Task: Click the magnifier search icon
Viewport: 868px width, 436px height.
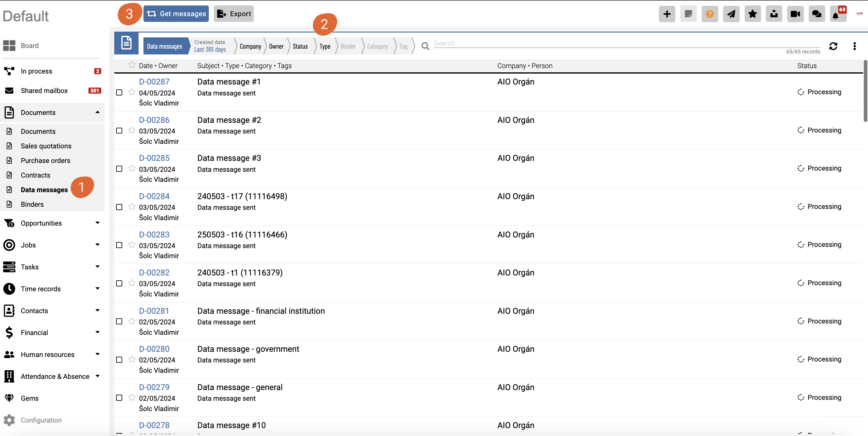Action: tap(425, 46)
